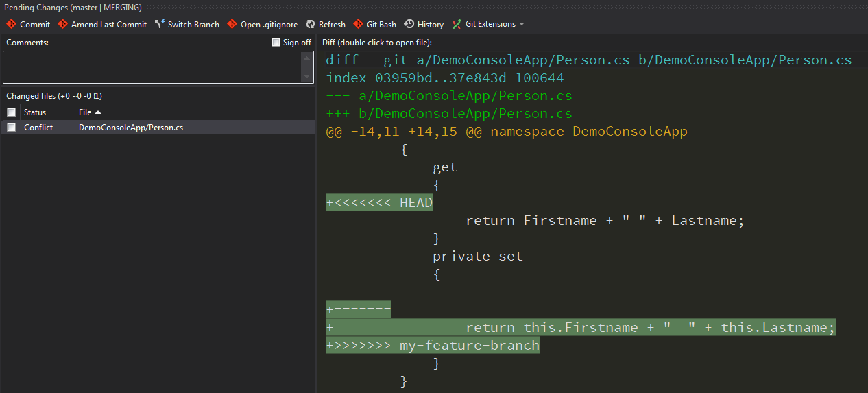
Task: Select the DemoConsoleApp/Person.cs file entry
Action: pos(130,128)
